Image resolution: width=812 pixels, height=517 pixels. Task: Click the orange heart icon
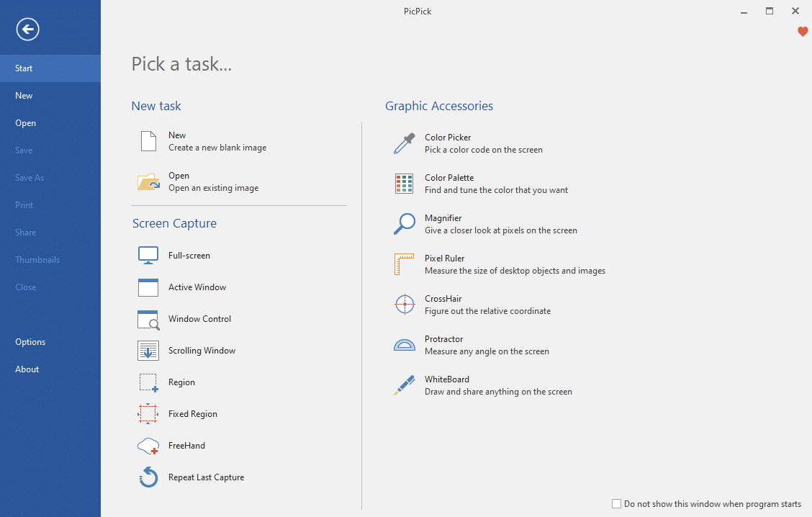point(803,32)
